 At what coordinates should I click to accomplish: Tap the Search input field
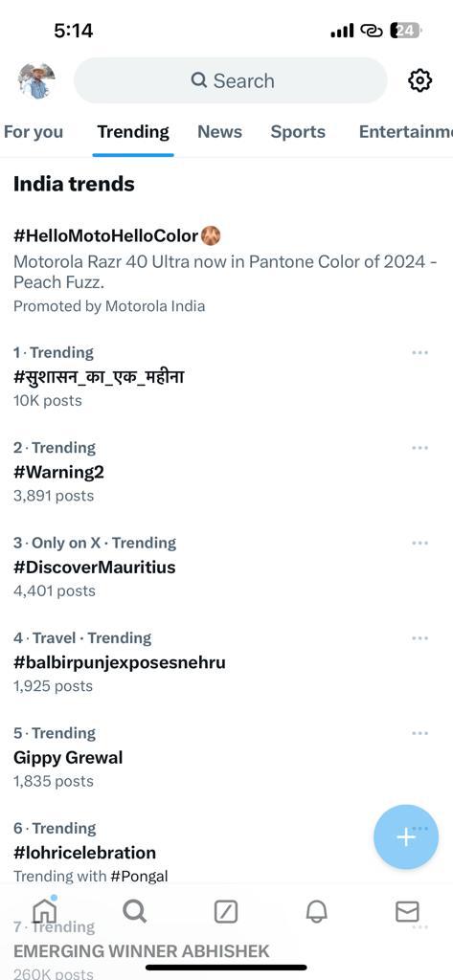(x=231, y=80)
